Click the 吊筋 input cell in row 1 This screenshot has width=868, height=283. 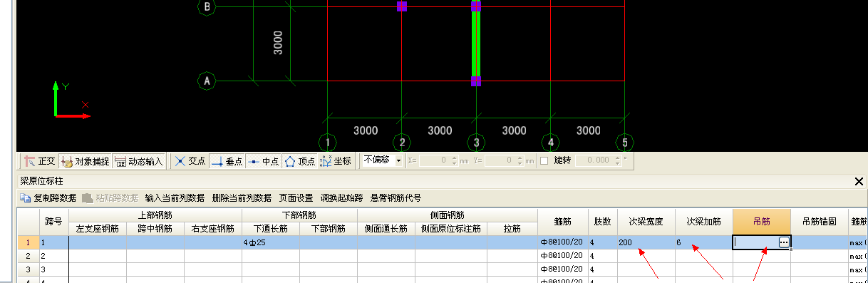756,242
